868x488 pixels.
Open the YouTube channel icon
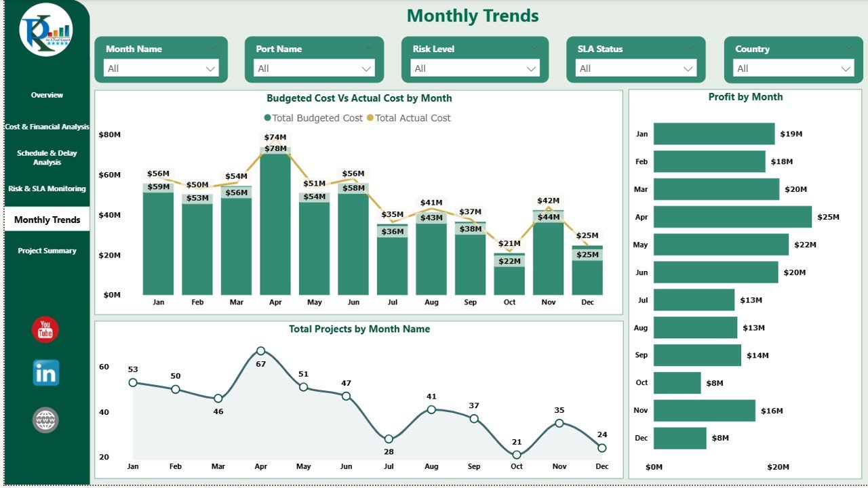click(45, 330)
